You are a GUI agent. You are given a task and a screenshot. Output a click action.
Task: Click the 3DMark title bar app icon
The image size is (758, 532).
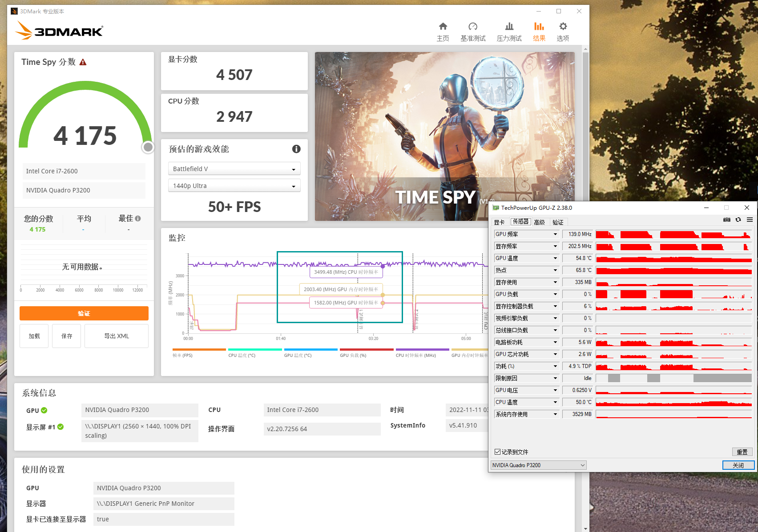pyautogui.click(x=14, y=11)
